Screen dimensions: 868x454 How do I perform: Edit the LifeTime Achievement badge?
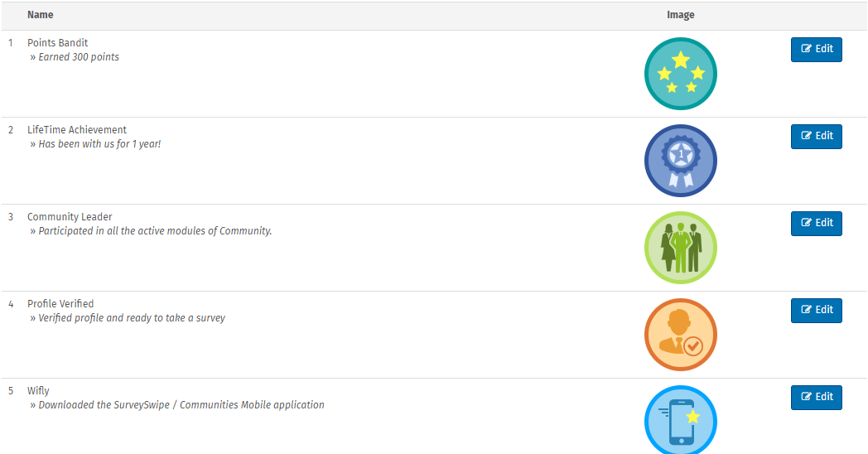coord(816,136)
